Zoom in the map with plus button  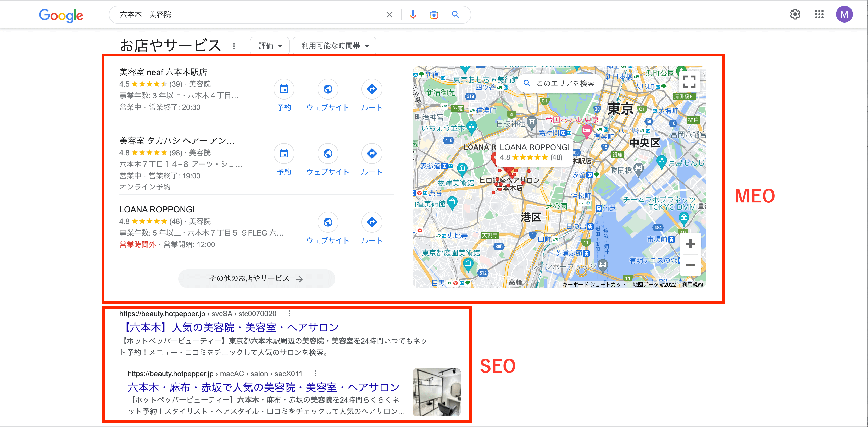pos(690,244)
